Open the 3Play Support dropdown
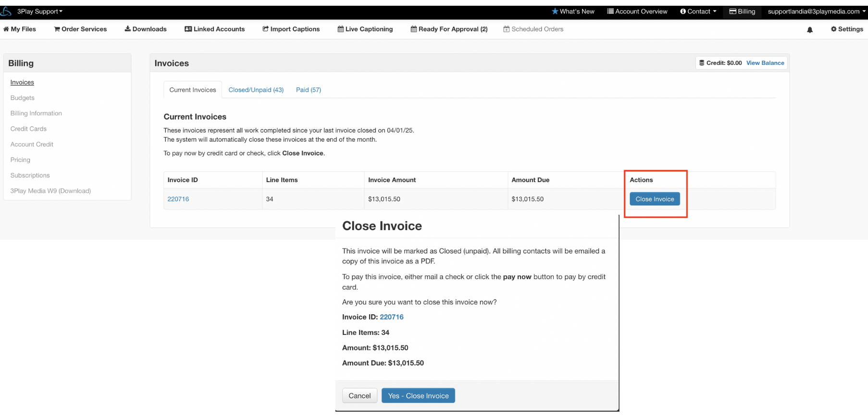Screen dimensions: 868x419 (x=40, y=12)
